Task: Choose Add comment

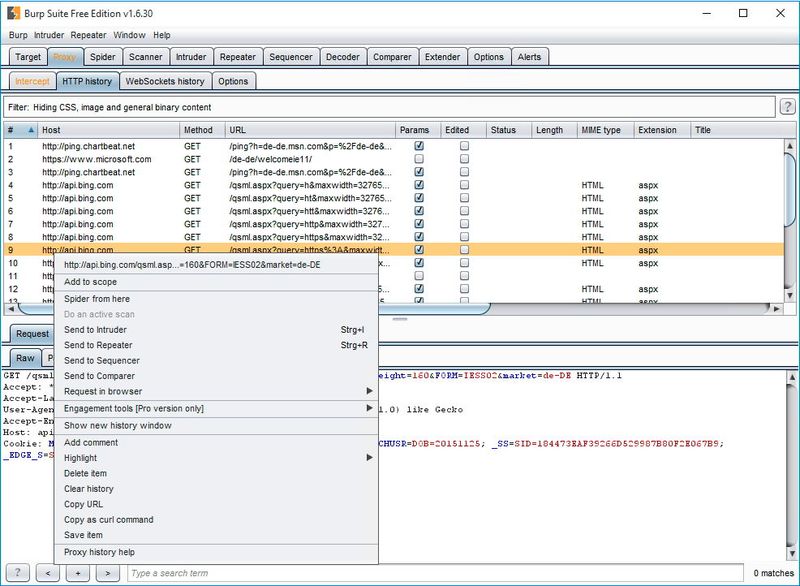Action: coord(216,443)
